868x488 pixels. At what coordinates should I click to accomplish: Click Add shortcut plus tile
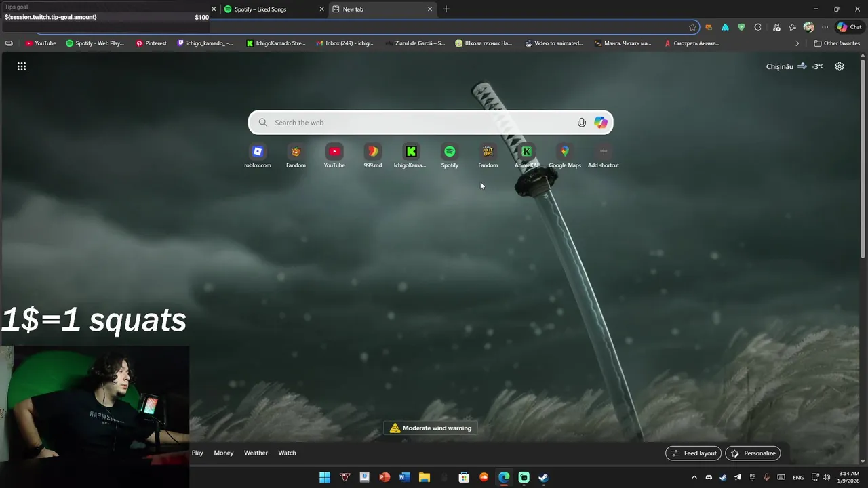604,156
